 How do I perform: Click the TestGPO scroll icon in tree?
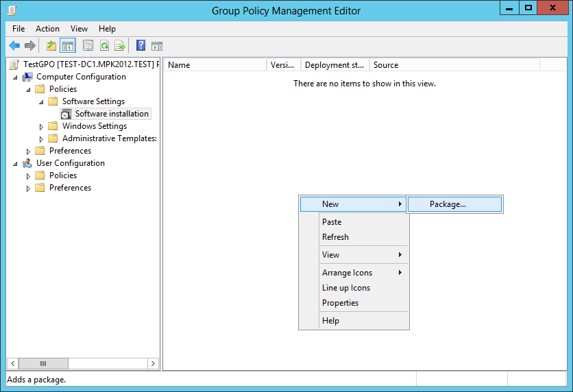tap(14, 64)
